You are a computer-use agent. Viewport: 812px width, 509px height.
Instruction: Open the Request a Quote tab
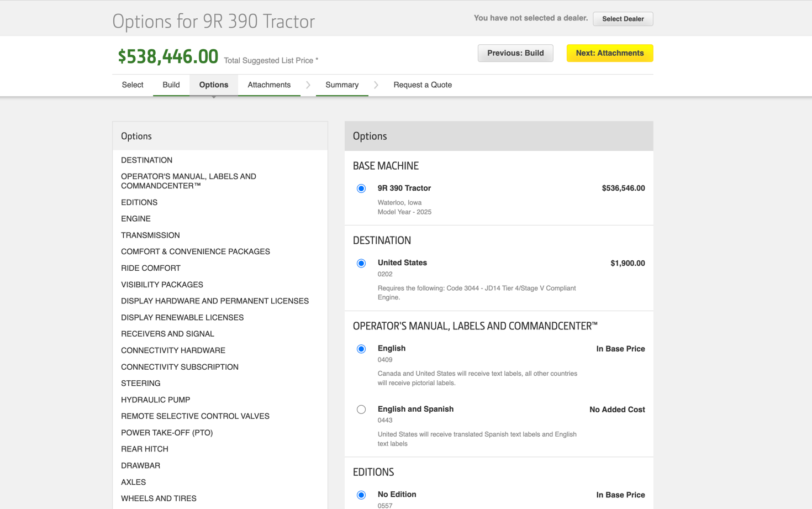[x=422, y=85]
